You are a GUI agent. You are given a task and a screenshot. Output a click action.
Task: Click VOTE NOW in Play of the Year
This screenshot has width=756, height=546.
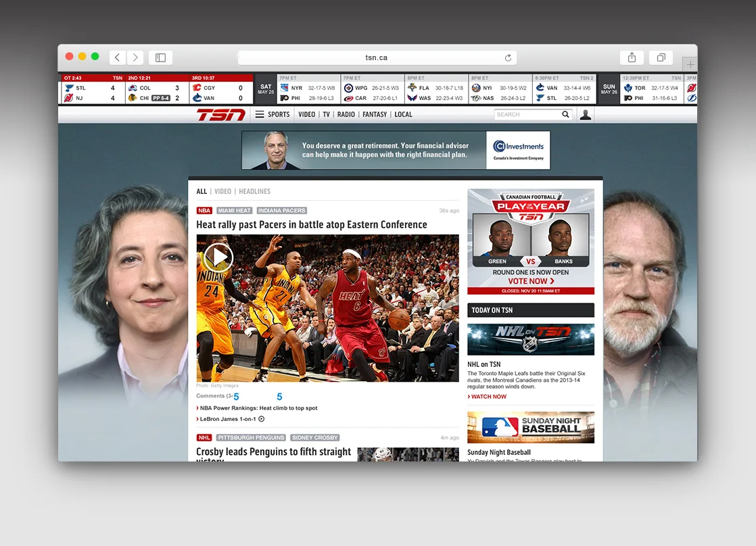[x=531, y=281]
